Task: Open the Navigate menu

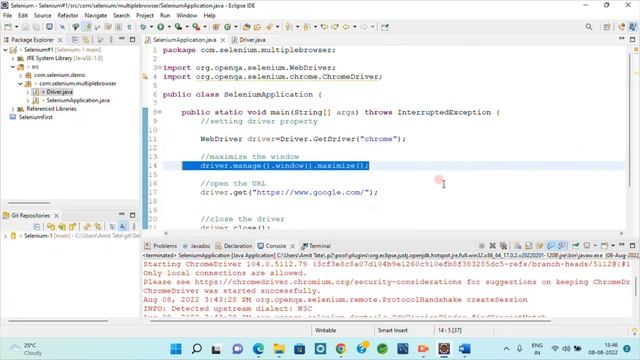Action: click(x=96, y=16)
